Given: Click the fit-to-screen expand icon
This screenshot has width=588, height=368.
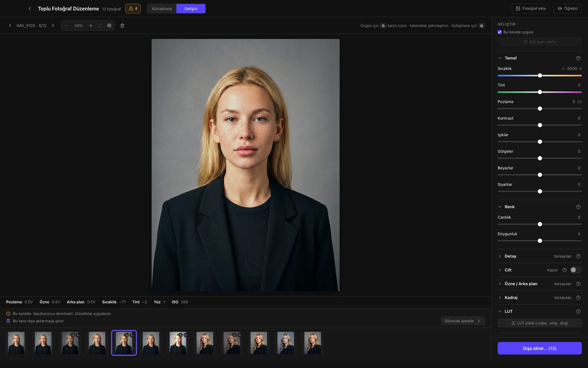Looking at the screenshot, I should [100, 25].
